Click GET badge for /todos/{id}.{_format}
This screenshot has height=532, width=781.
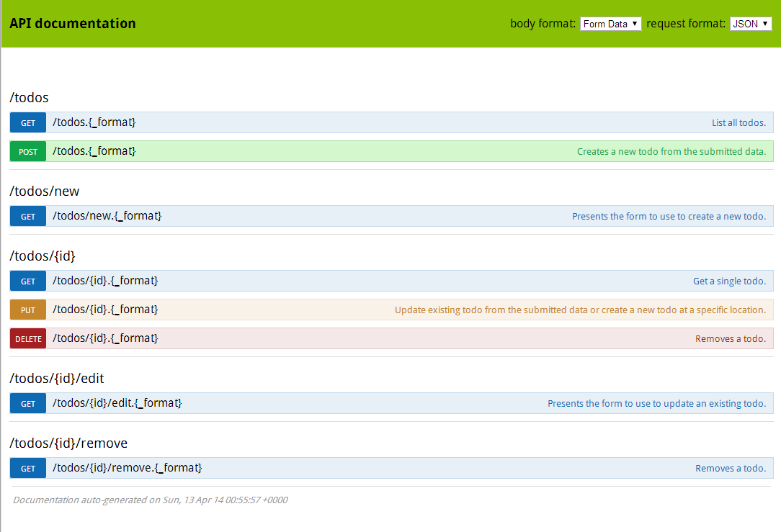(28, 281)
